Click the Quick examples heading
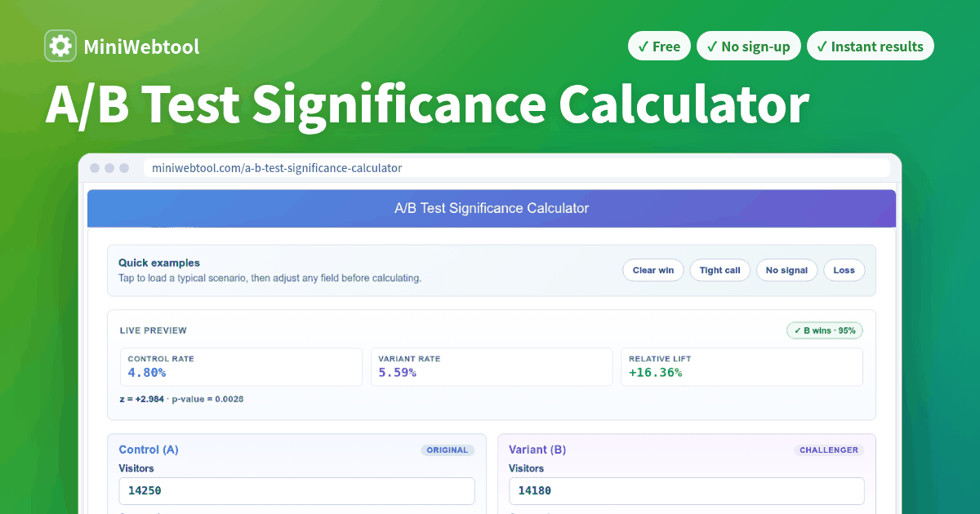Screen dimensions: 980x514 click(x=159, y=263)
